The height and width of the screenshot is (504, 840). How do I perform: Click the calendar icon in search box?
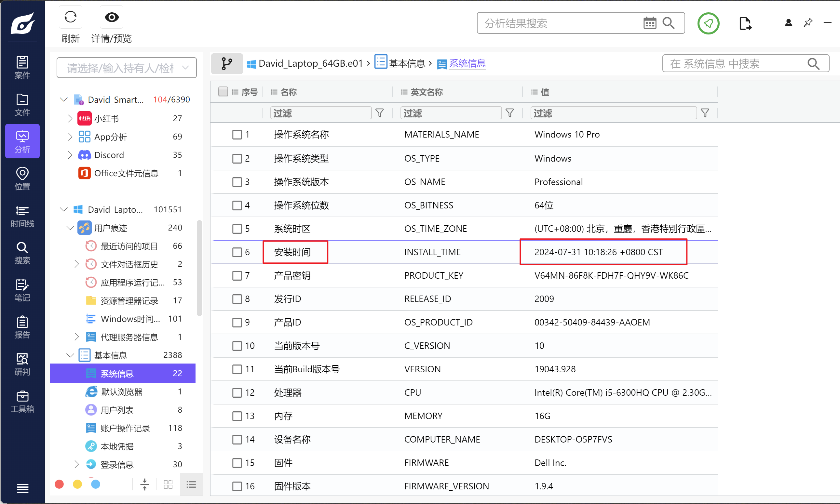[x=649, y=23]
